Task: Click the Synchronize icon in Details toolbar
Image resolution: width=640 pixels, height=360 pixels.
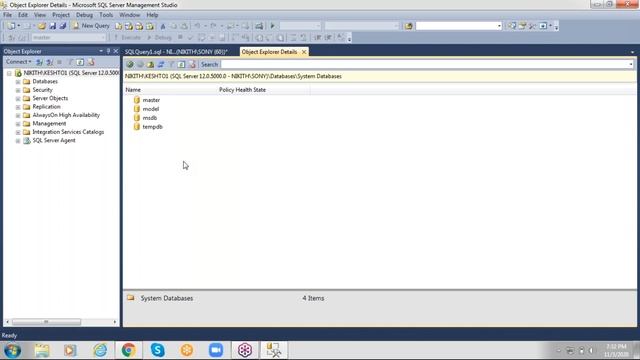Action: (161, 64)
